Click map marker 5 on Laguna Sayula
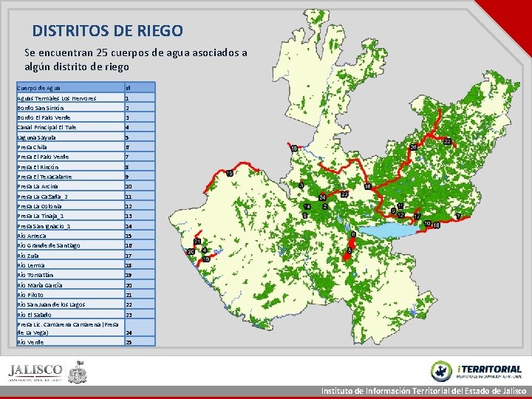Screen dimensions: 532x399 [x=349, y=250]
